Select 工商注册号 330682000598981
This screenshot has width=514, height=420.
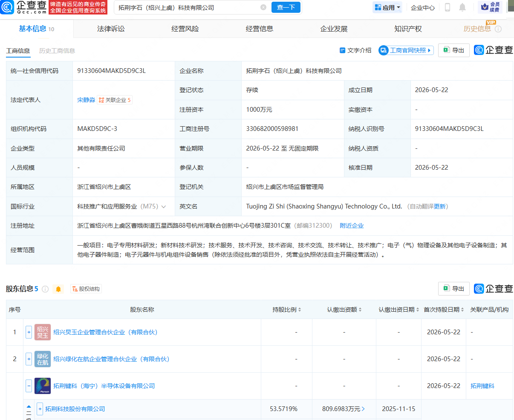tap(272, 129)
